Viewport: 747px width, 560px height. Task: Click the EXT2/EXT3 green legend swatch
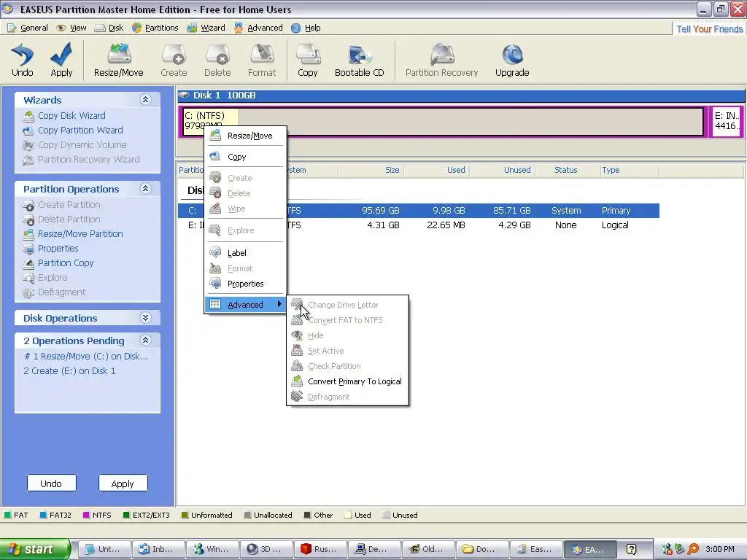click(x=126, y=515)
